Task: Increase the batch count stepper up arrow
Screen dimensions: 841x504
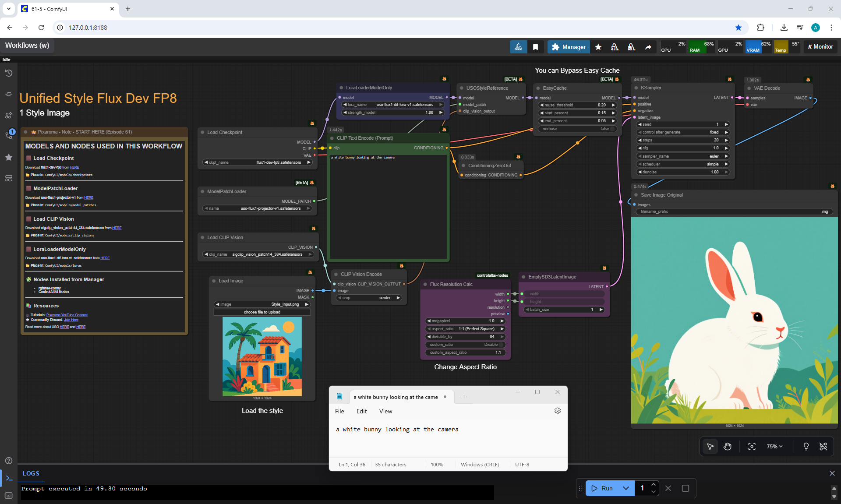Action: pyautogui.click(x=653, y=484)
